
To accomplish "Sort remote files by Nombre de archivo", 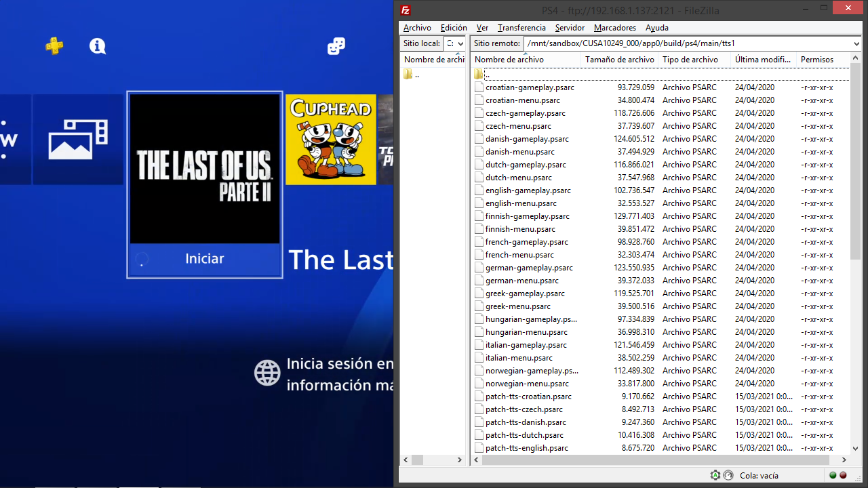I will point(527,60).
